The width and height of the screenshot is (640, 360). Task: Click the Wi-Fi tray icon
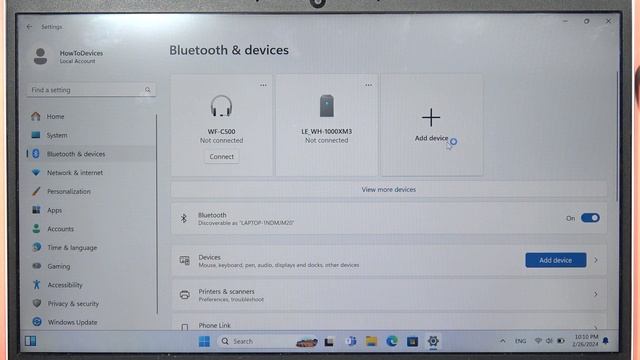pyautogui.click(x=538, y=341)
